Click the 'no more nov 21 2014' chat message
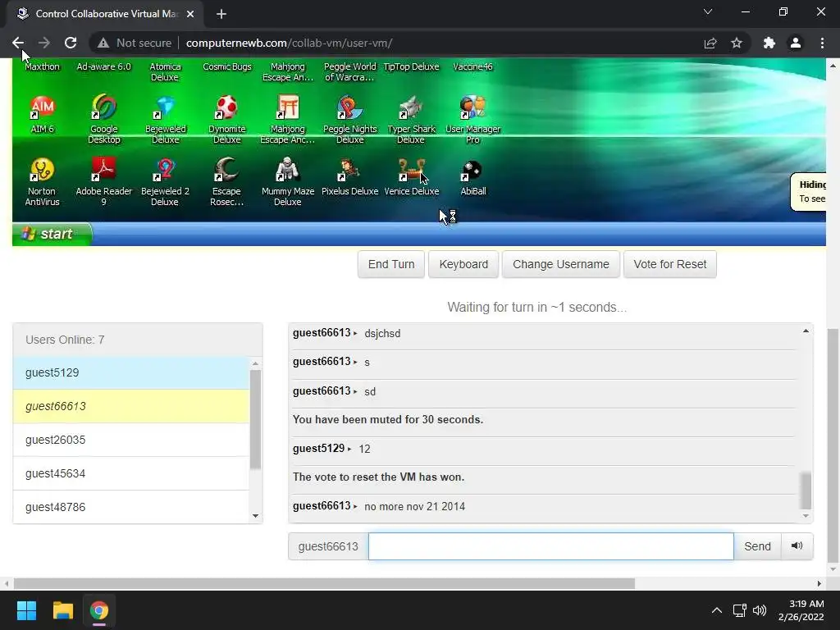840x630 pixels. (x=414, y=507)
